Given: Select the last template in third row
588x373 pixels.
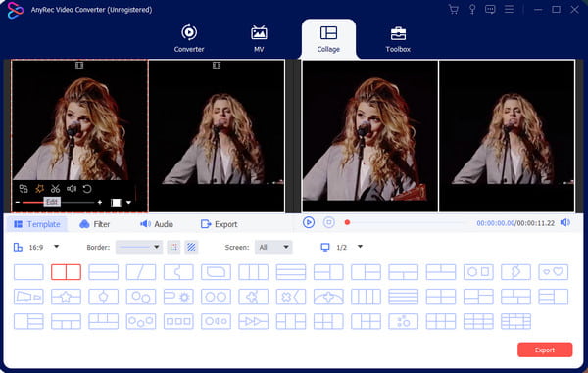Looking at the screenshot, I should click(516, 322).
